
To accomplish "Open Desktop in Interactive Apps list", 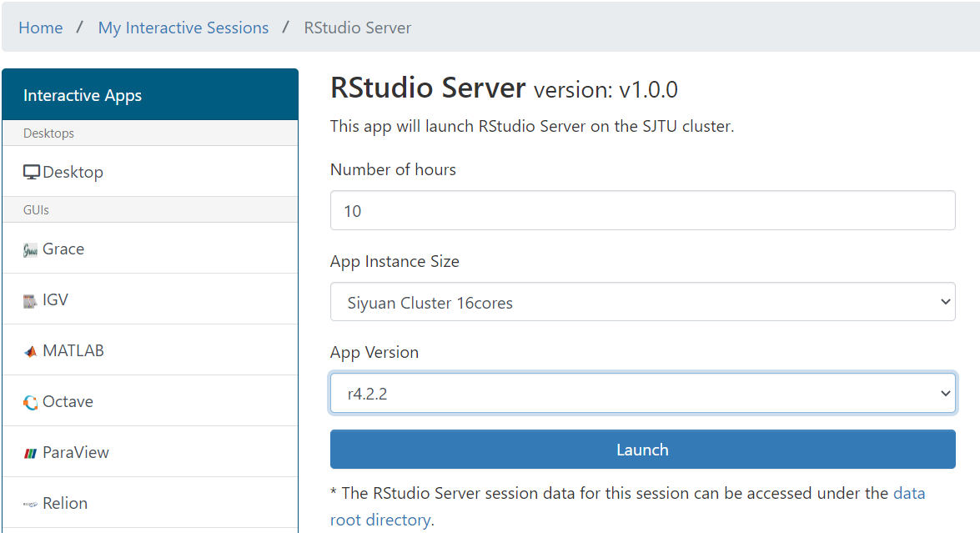I will [150, 172].
